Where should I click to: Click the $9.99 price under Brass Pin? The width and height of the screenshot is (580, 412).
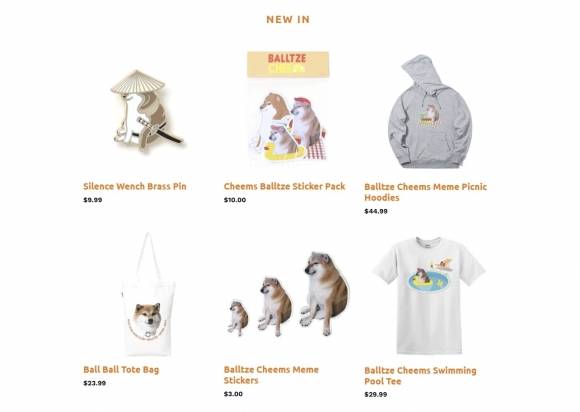click(x=92, y=200)
